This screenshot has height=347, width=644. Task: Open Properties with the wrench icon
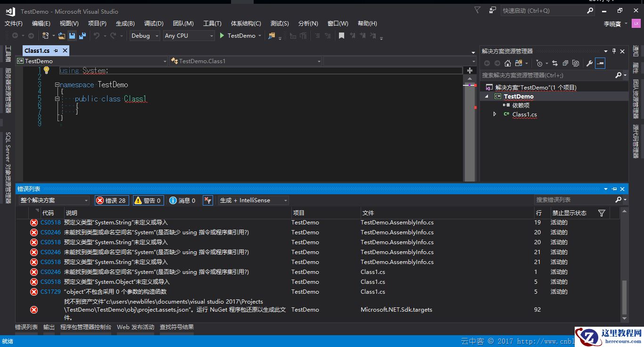click(589, 63)
